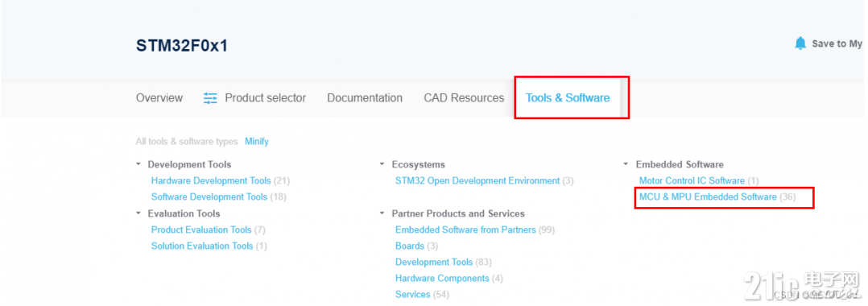The image size is (868, 306).
Task: Open Motor Control IC Software link
Action: click(x=692, y=180)
